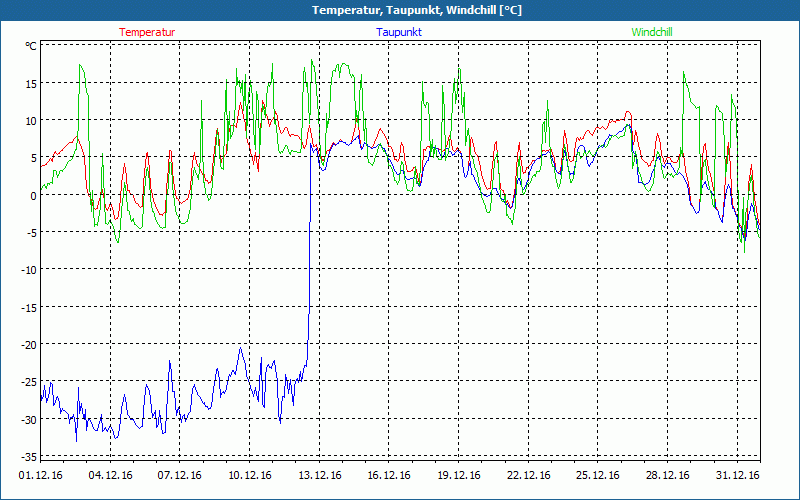Viewport: 800px width, 500px height.
Task: Click the y-axis value -15
Action: pyautogui.click(x=29, y=307)
